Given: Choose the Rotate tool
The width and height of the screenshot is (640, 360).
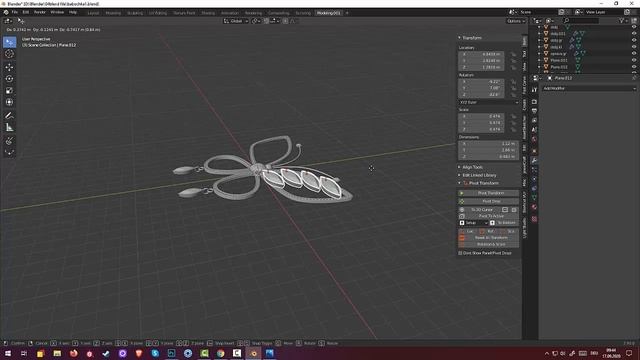Looking at the screenshot, I should click(9, 79).
